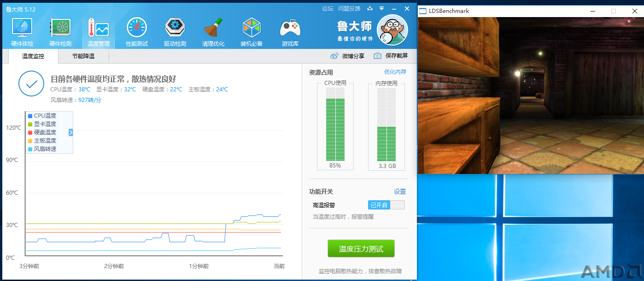The width and height of the screenshot is (644, 281).
Task: Click the 85% CPU usage value
Action: pyautogui.click(x=335, y=166)
